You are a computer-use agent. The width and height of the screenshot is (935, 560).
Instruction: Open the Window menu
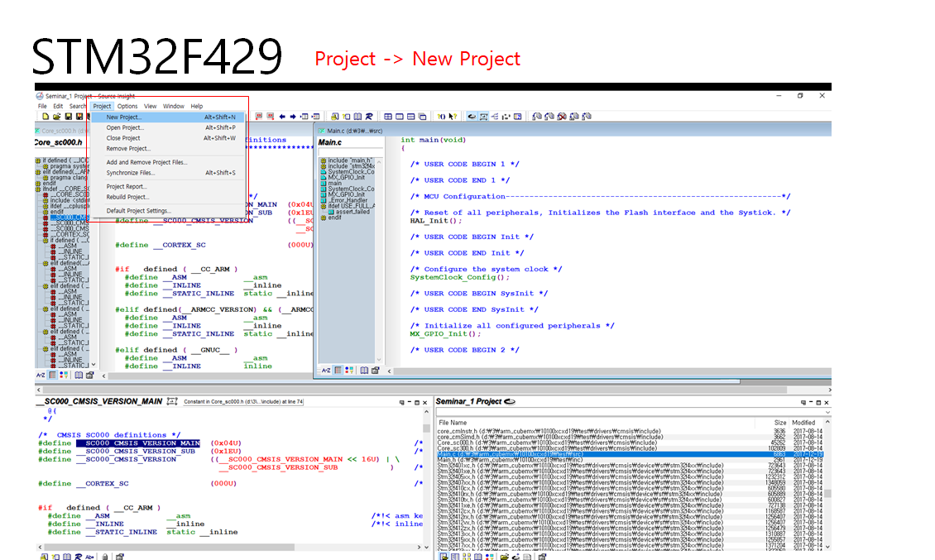174,106
